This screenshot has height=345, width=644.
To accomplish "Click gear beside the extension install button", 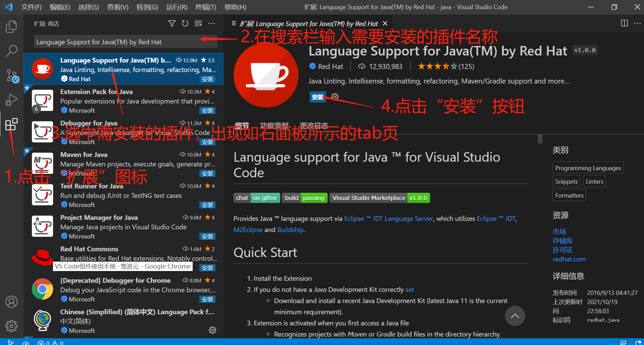I will (x=335, y=96).
